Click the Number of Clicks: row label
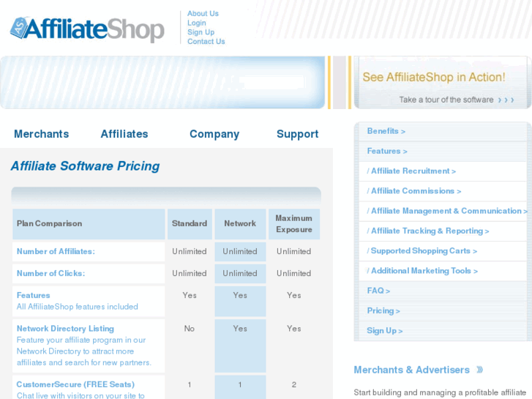 51,273
